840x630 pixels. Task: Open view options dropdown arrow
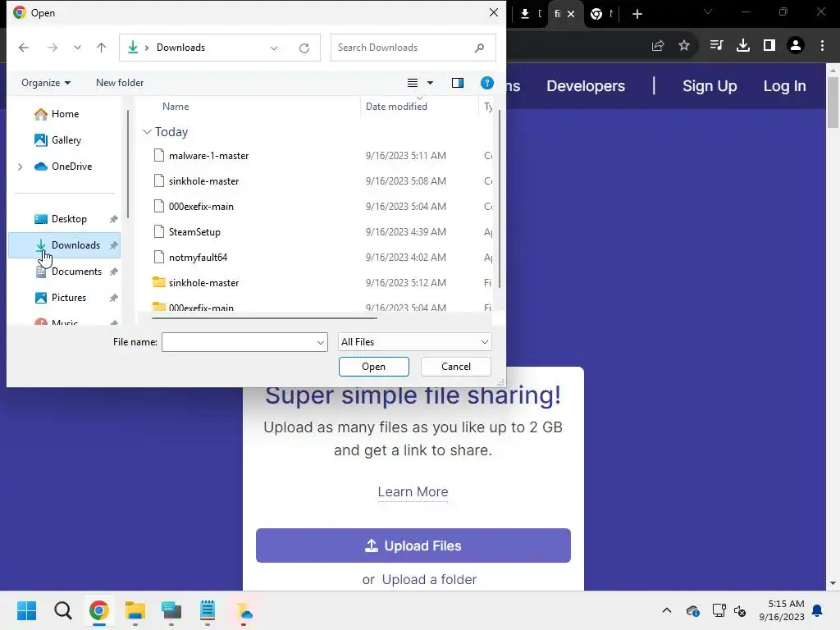click(x=430, y=83)
